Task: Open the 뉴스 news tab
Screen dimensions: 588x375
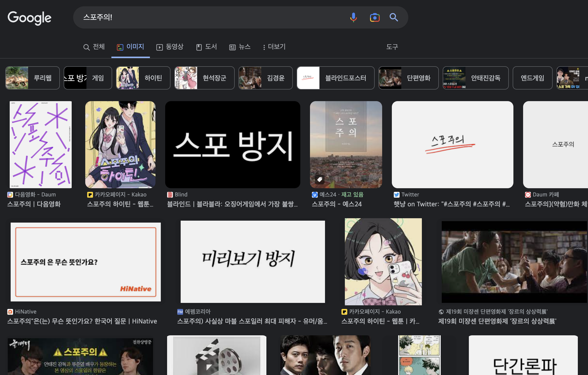Action: click(240, 47)
